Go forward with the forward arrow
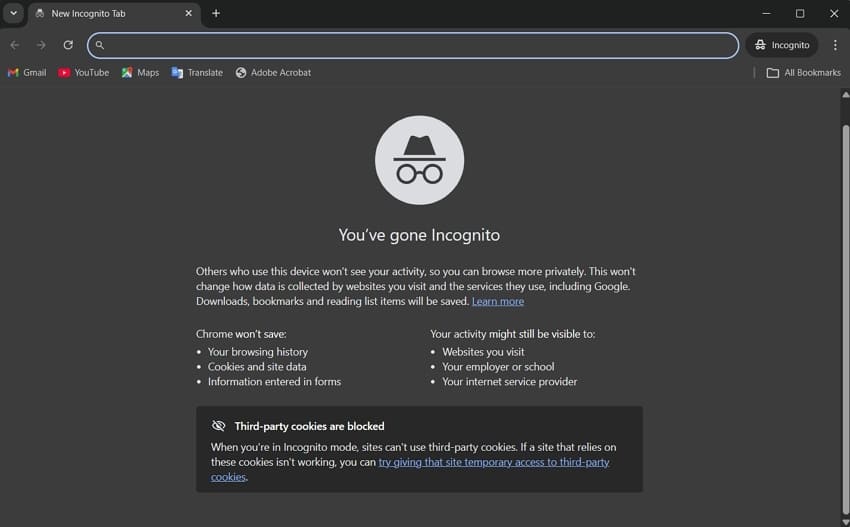Viewport: 850px width, 527px height. [x=41, y=45]
